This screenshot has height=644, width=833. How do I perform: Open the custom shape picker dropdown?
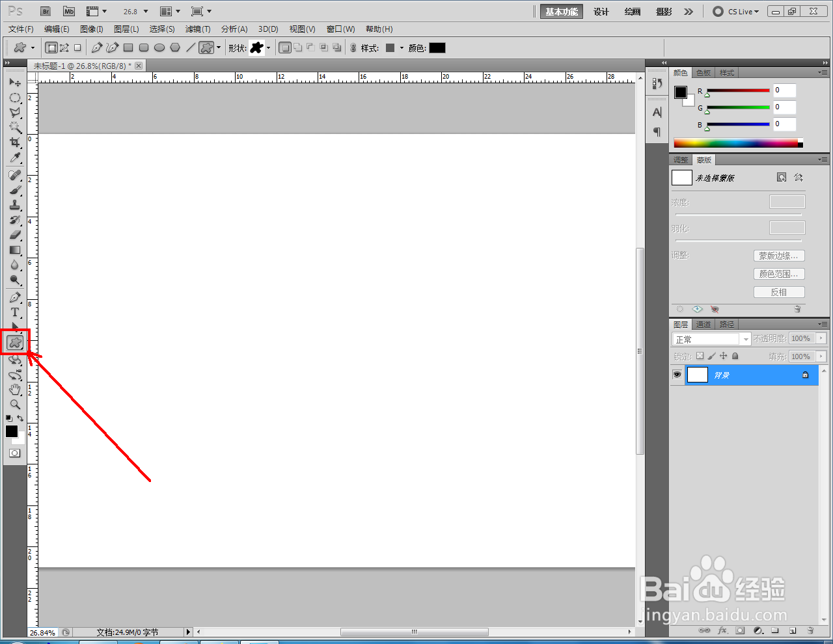[268, 48]
